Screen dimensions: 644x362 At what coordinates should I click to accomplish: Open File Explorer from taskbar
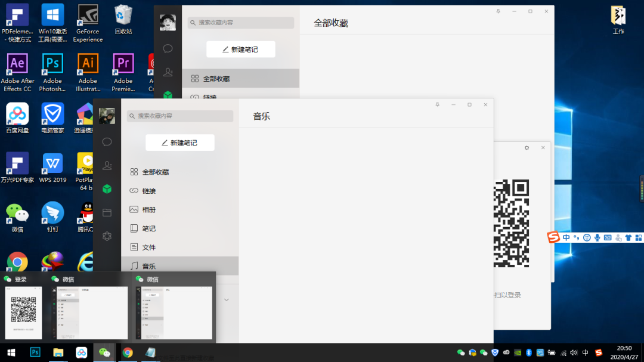58,352
